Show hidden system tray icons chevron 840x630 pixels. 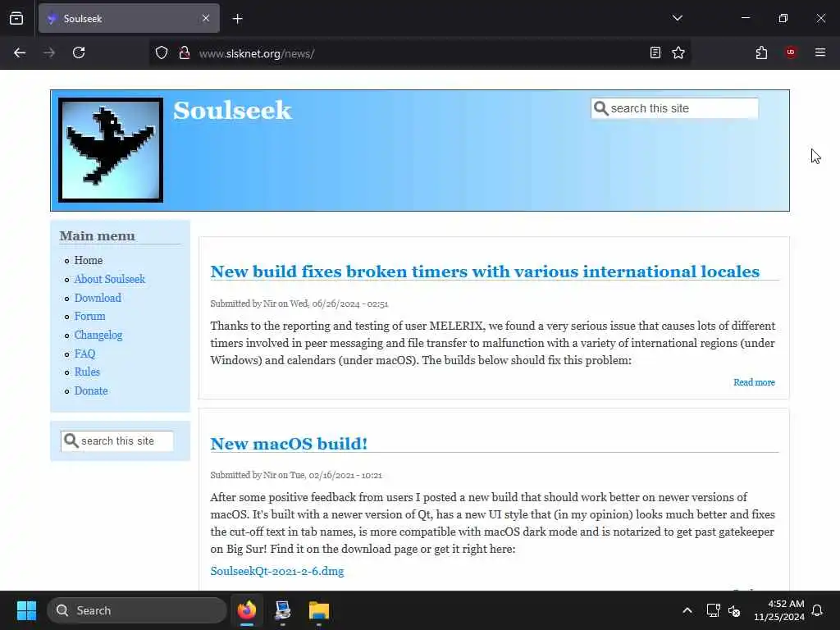click(687, 610)
